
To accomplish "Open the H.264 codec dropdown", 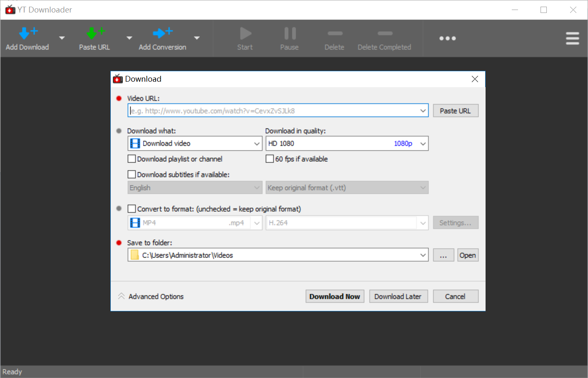I will 347,223.
